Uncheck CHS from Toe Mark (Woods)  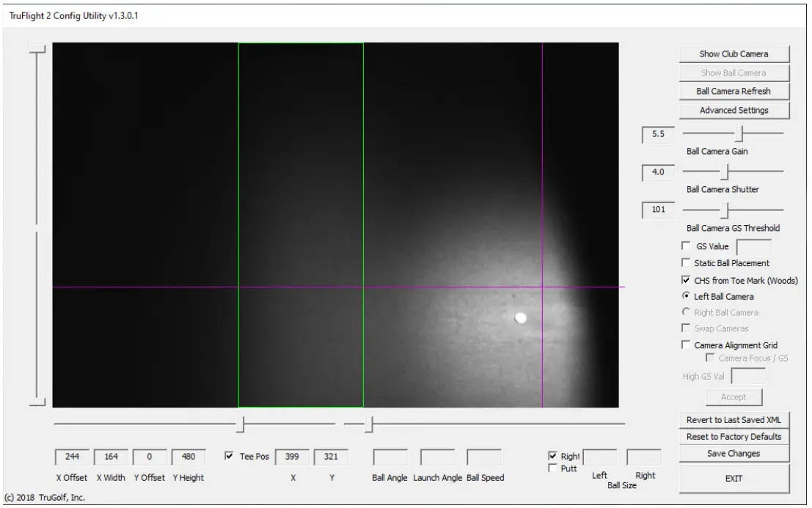(x=686, y=280)
